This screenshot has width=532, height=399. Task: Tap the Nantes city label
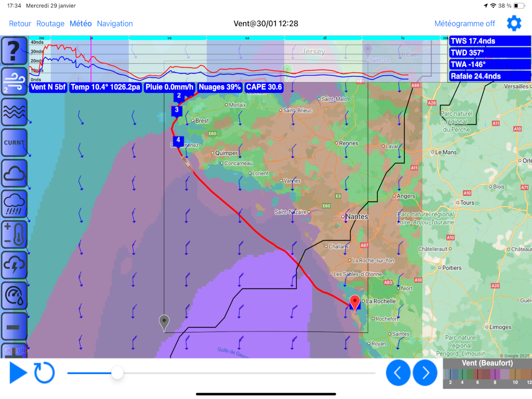tap(356, 217)
